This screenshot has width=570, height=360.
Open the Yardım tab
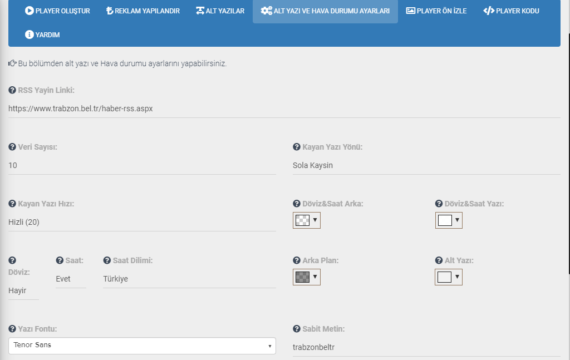(x=42, y=35)
